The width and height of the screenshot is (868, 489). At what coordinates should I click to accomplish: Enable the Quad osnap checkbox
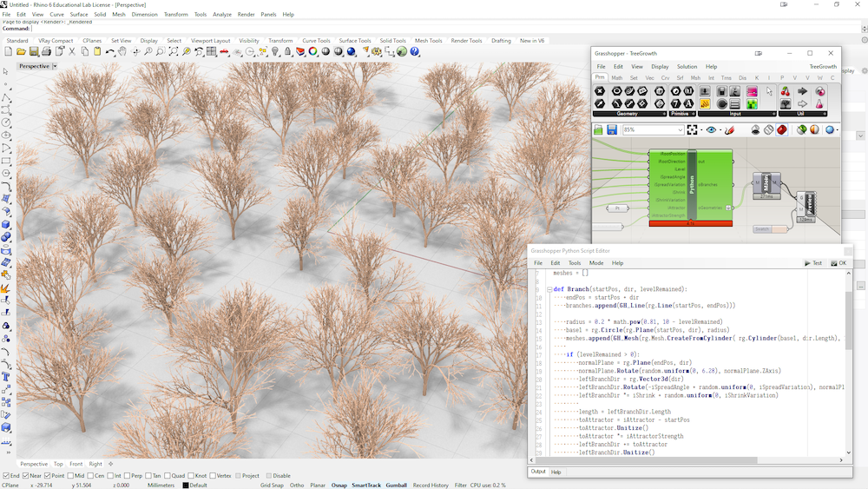(168, 476)
